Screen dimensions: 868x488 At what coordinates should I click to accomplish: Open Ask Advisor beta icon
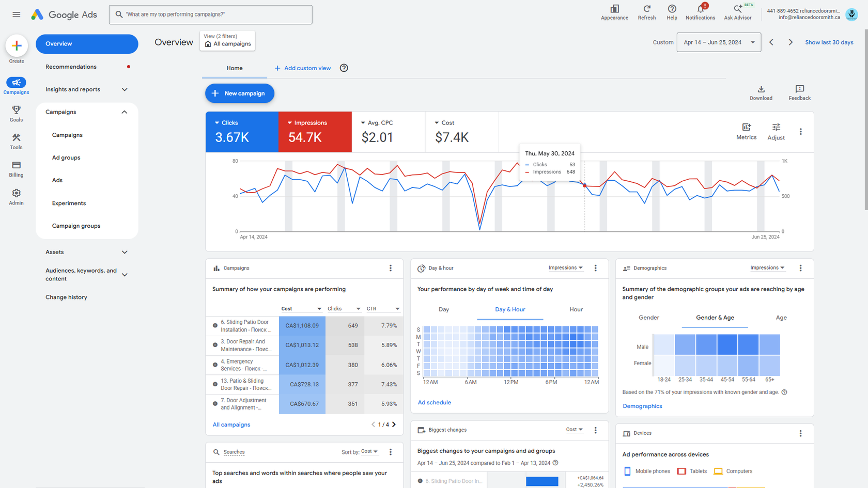point(738,9)
